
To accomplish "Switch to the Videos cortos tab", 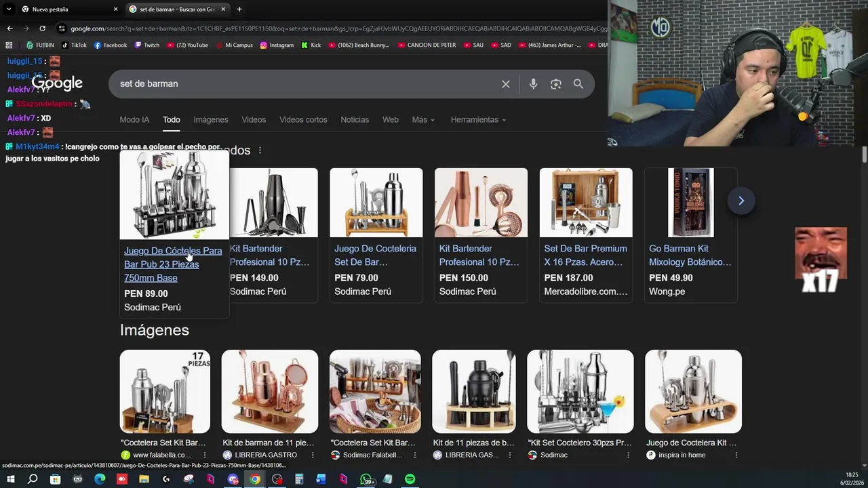I will point(303,120).
